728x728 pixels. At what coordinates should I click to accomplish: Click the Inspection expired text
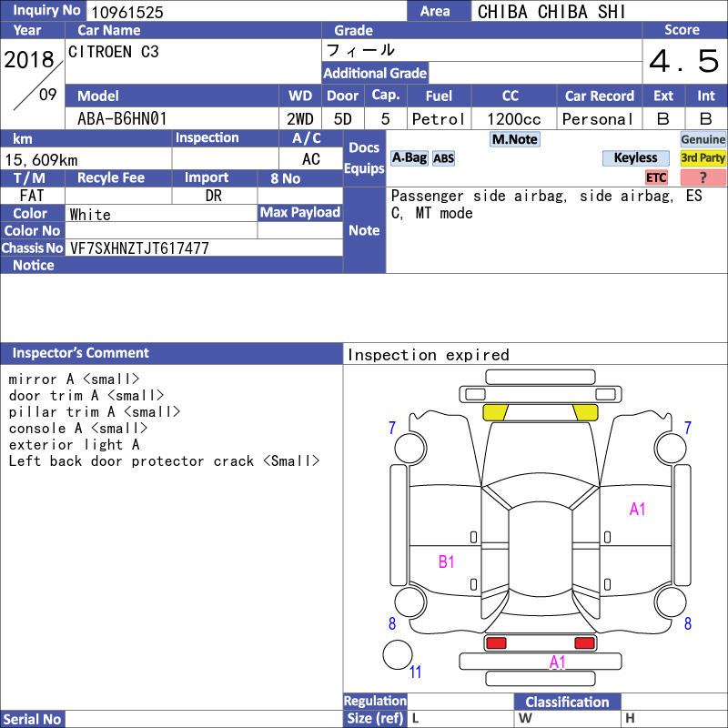click(428, 355)
